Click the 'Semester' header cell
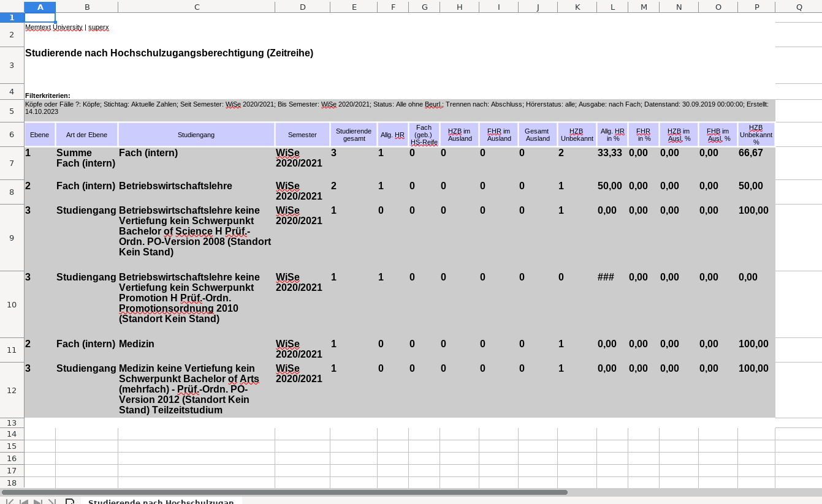 pos(302,135)
